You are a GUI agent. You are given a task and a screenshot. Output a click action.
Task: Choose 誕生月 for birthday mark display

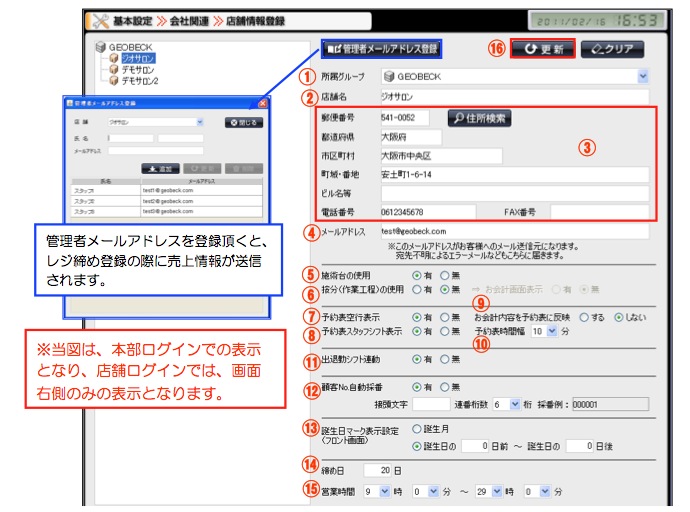coord(417,430)
